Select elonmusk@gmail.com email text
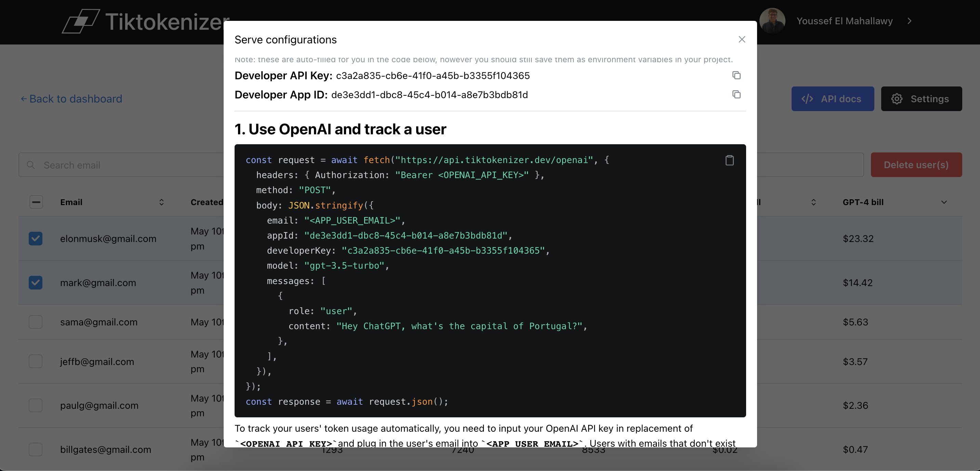The image size is (980, 471). tap(108, 239)
